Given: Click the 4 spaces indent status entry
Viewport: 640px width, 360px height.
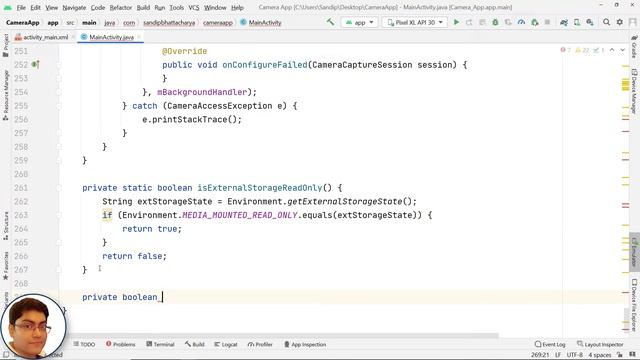Looking at the screenshot, I should [x=600, y=355].
